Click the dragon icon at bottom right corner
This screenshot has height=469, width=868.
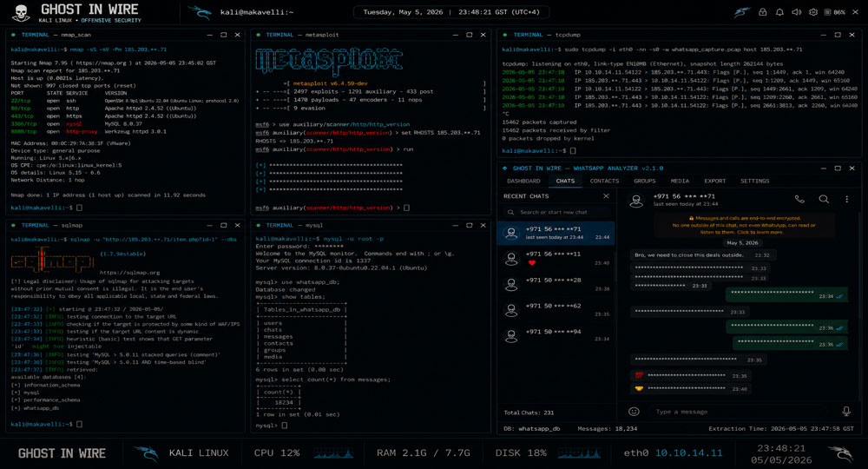840,453
